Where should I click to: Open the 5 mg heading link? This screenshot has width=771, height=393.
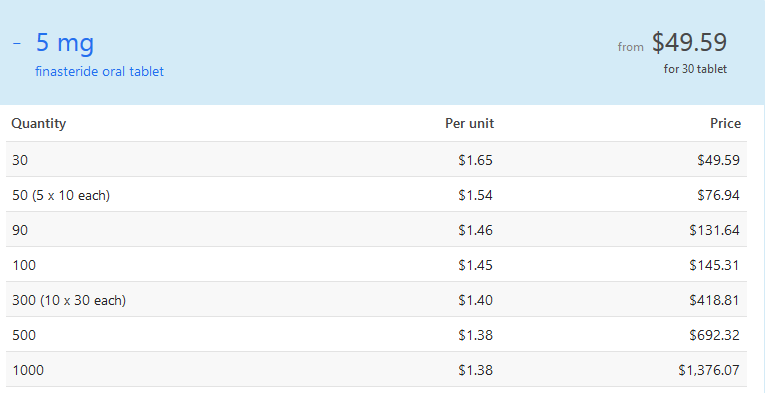(65, 43)
